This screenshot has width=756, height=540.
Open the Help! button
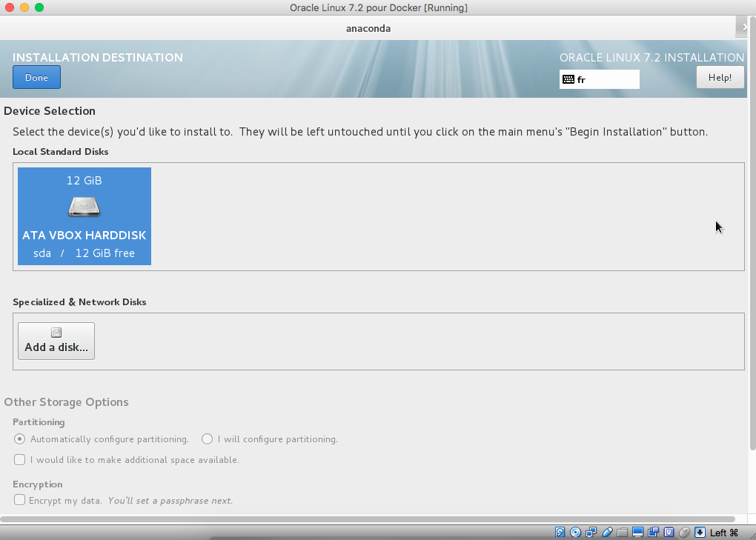(720, 77)
